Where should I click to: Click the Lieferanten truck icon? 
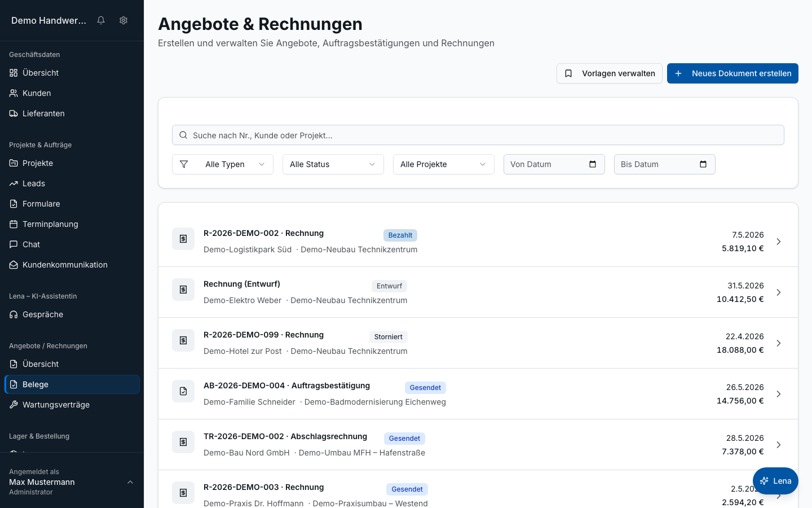pos(14,113)
